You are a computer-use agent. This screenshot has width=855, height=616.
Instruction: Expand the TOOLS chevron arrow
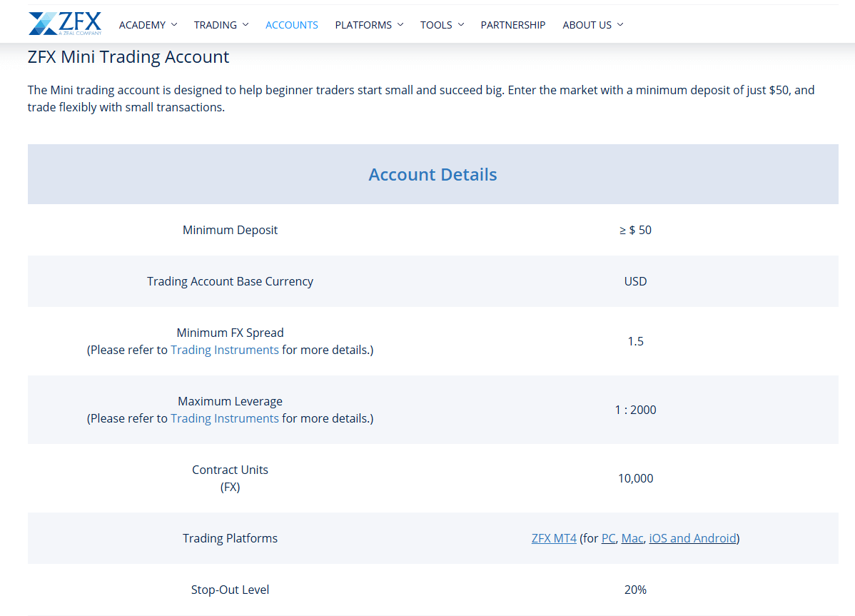coord(461,24)
